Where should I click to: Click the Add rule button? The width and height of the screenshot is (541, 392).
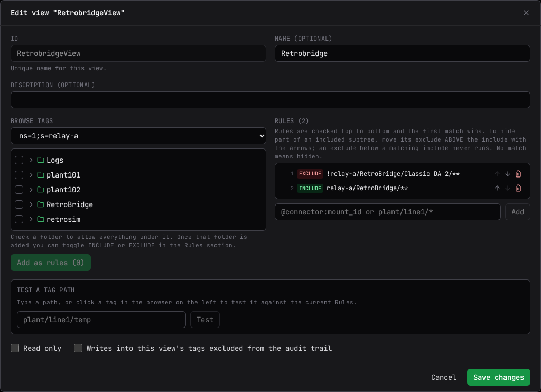(x=518, y=212)
